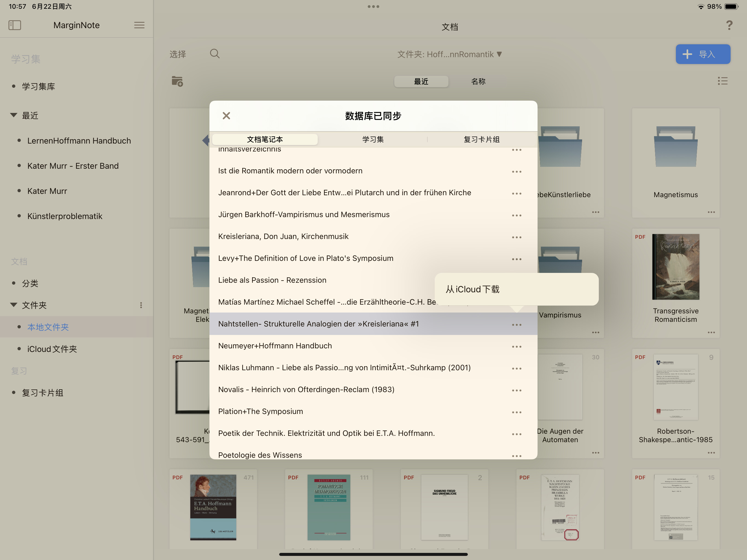This screenshot has height=560, width=747.
Task: Click the 导入 import button
Action: pyautogui.click(x=703, y=54)
